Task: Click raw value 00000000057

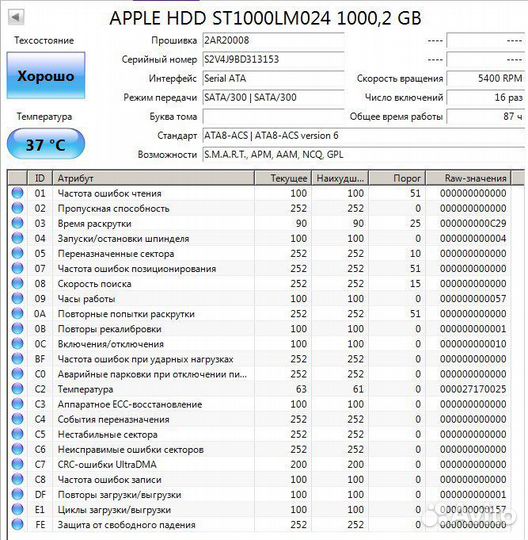Action: (x=473, y=299)
